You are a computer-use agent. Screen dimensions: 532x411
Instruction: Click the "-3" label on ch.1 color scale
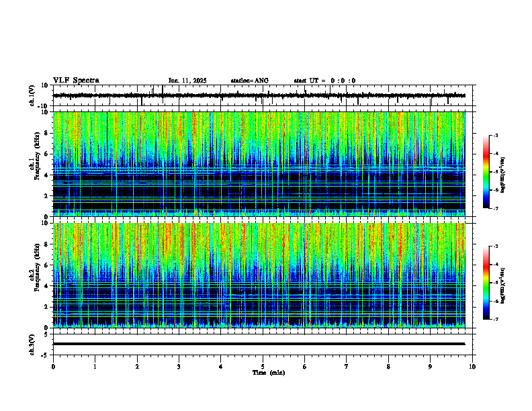coord(496,135)
